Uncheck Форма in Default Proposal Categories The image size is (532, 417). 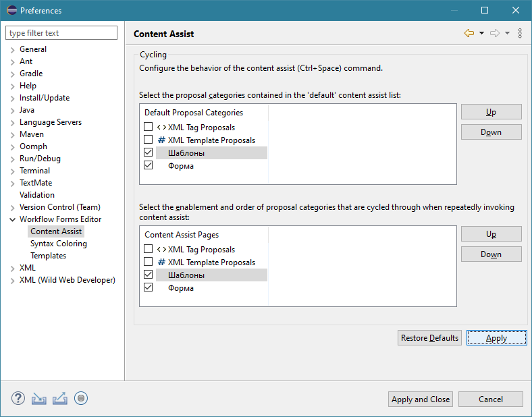click(149, 165)
